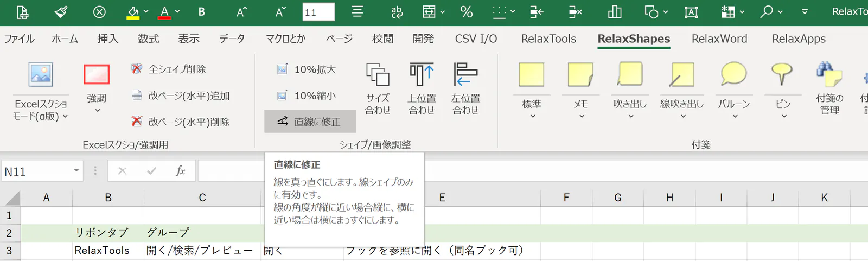Insert a text box icon
868x261 pixels.
pyautogui.click(x=691, y=12)
